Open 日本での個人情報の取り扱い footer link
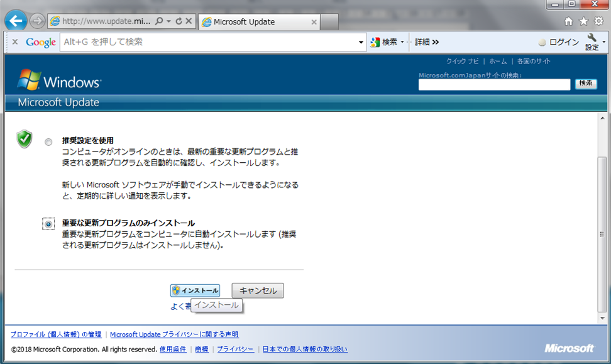The width and height of the screenshot is (611, 364). [305, 349]
